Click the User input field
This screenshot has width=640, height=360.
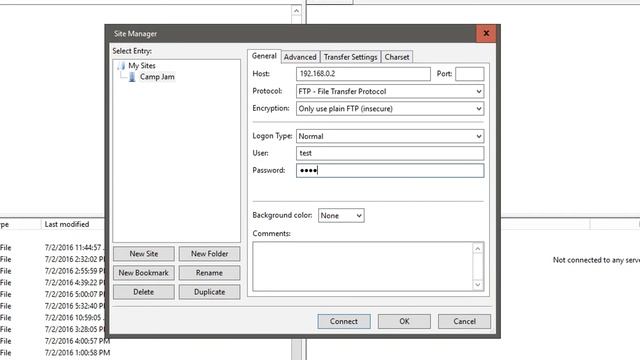(390, 153)
